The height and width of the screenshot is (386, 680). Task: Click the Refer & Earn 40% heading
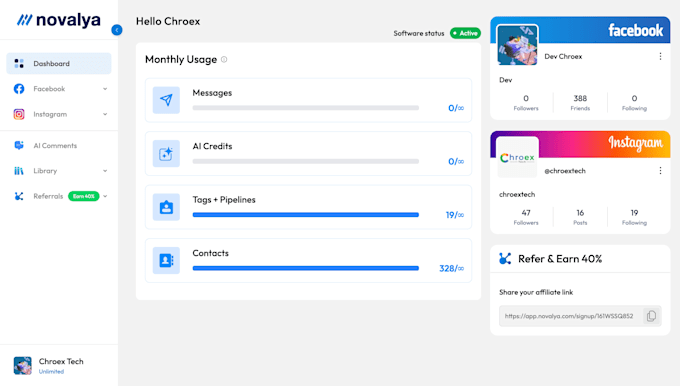[560, 259]
